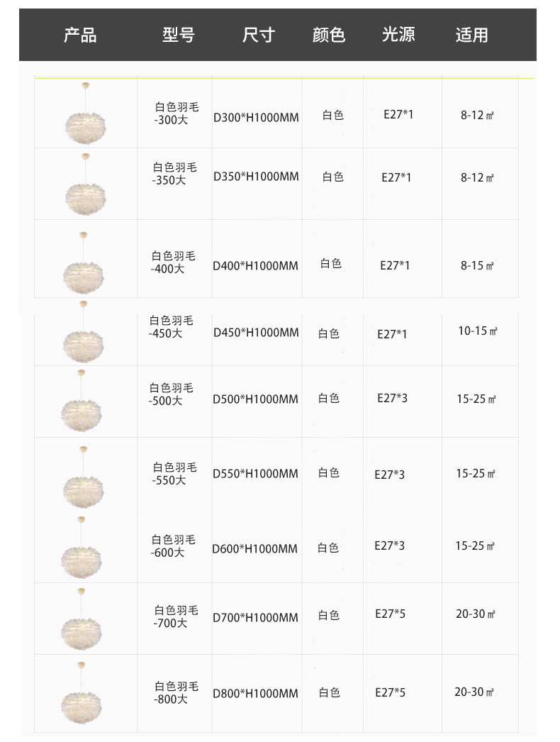This screenshot has width=560, height=742.
Task: Select dimension text D800*H1000MM
Action: 255,694
